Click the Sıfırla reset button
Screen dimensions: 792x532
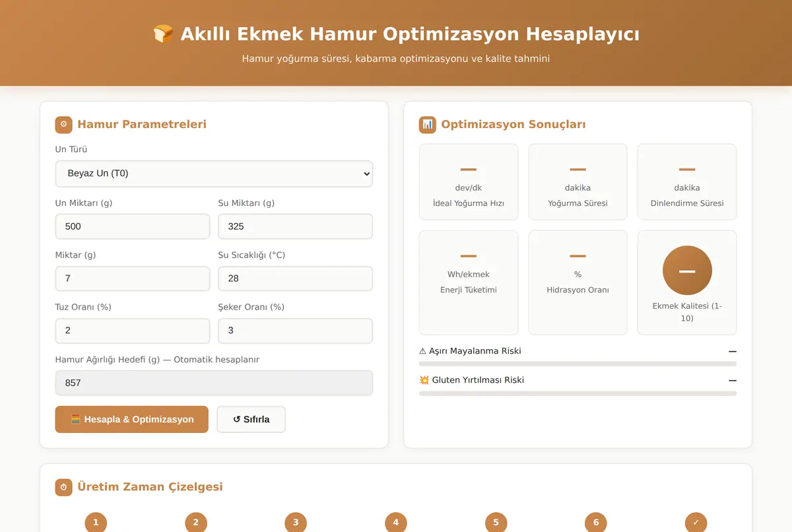click(x=251, y=419)
